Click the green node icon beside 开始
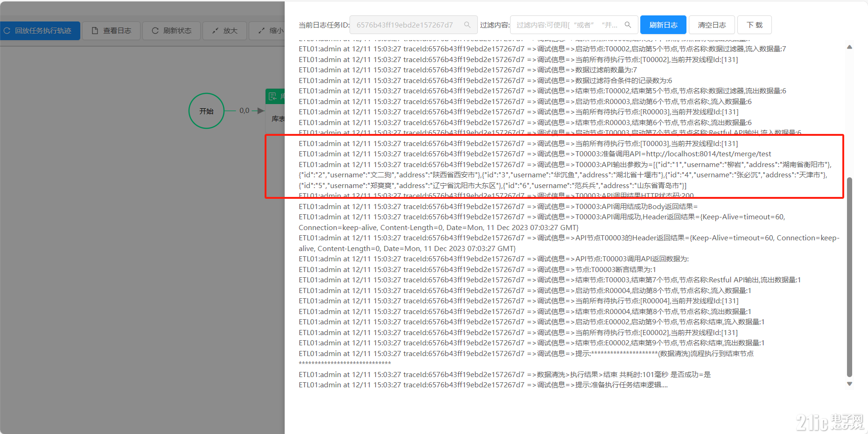 coord(273,97)
